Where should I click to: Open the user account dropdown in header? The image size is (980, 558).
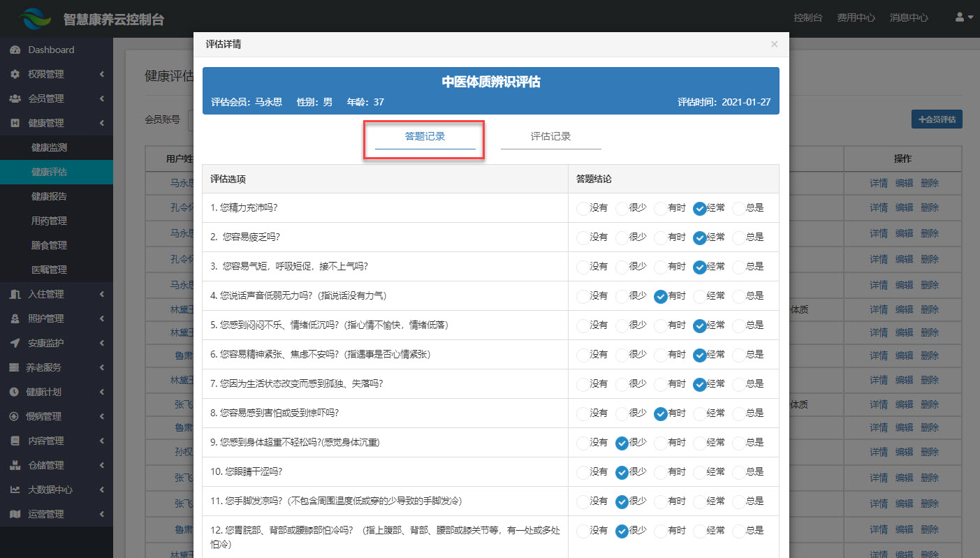point(964,17)
